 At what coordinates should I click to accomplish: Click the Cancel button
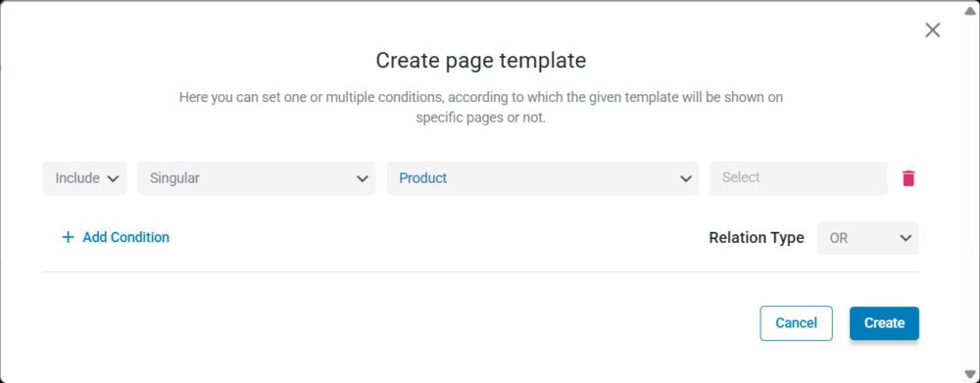pos(796,323)
